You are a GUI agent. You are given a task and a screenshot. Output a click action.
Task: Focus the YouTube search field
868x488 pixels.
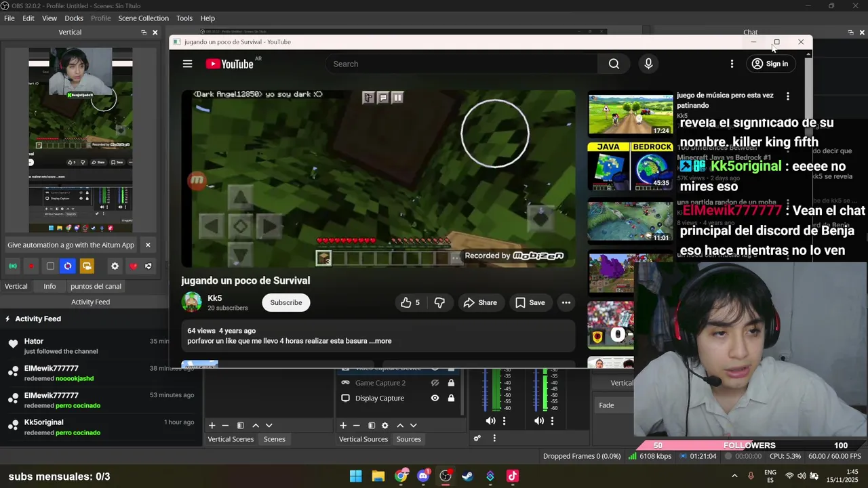(461, 64)
